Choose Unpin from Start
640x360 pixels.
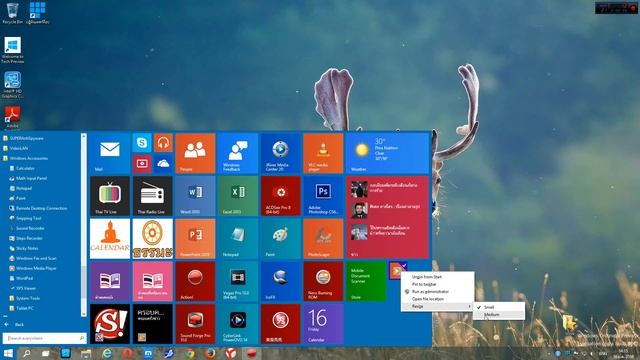pyautogui.click(x=437, y=277)
